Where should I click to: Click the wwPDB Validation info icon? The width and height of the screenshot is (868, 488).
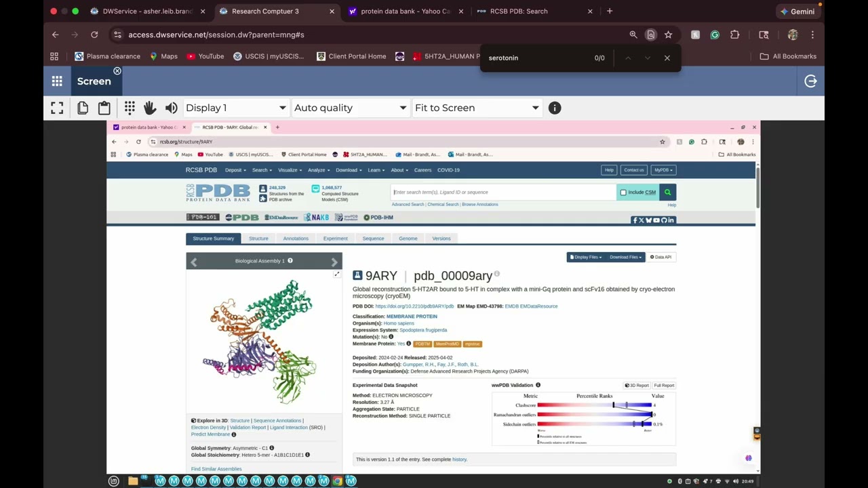[x=538, y=385]
